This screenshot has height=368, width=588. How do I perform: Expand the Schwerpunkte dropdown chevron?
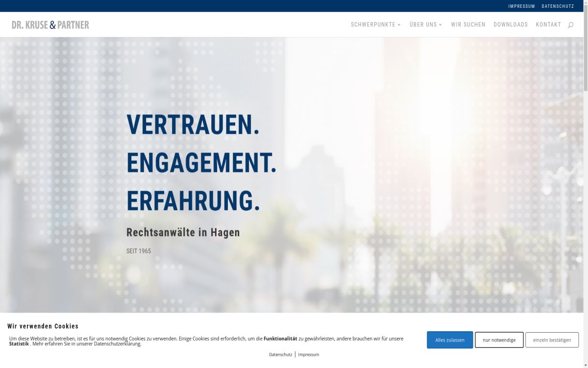coord(399,25)
